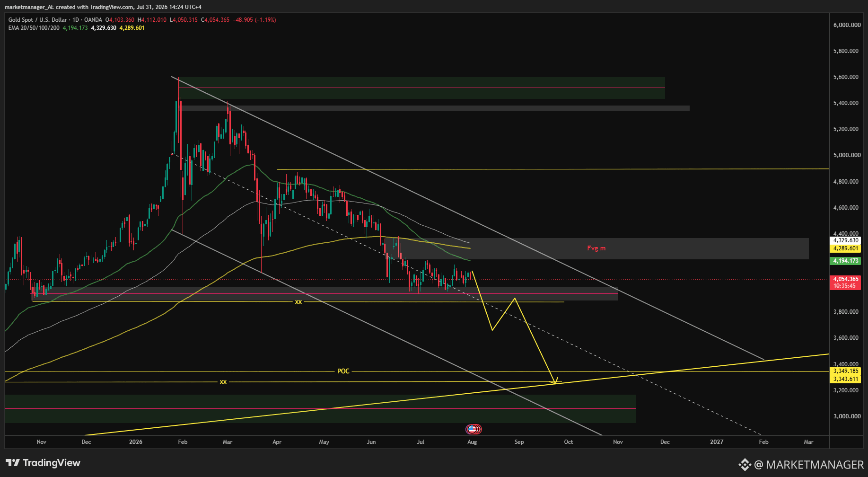Click the 3,800.000 price axis label
This screenshot has width=868, height=477.
(847, 312)
